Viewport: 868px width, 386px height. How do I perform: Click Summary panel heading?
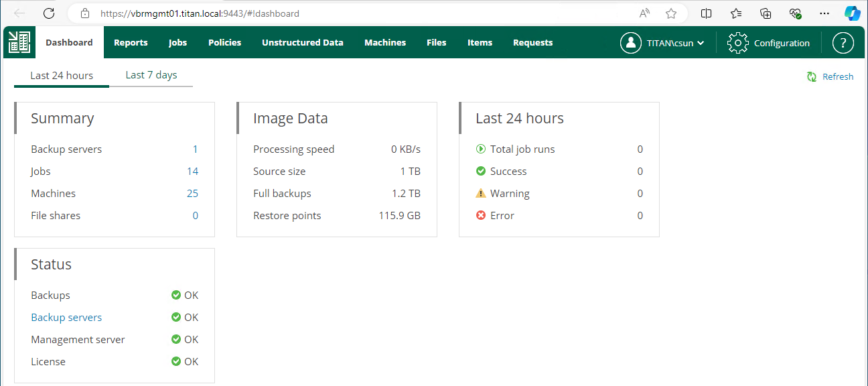[x=62, y=119]
